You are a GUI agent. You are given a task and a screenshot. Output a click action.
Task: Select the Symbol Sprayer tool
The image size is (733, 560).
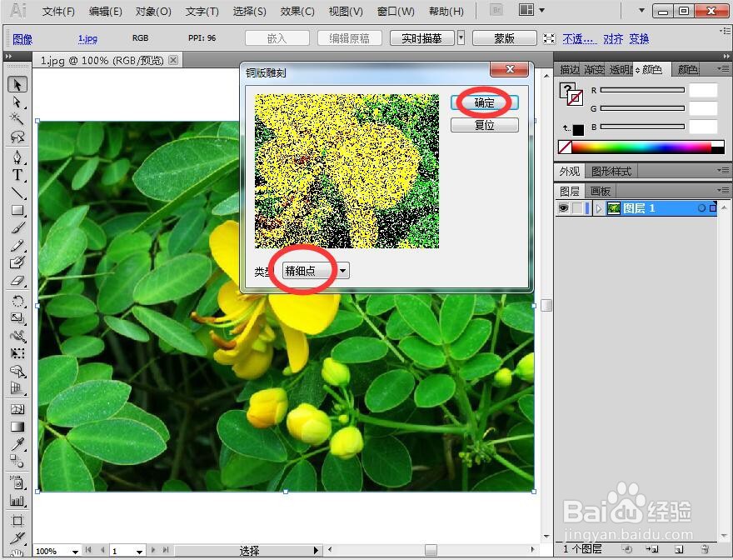[x=17, y=482]
